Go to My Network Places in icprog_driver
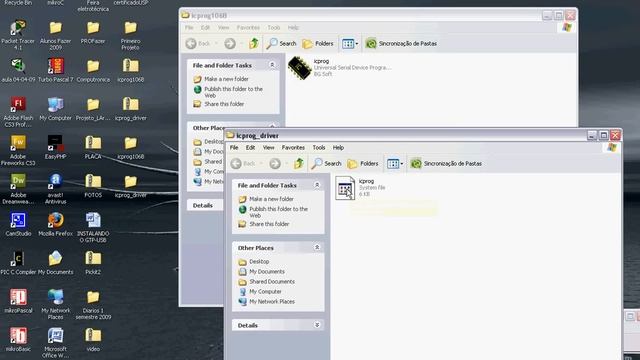This screenshot has width=640, height=360. [x=267, y=302]
